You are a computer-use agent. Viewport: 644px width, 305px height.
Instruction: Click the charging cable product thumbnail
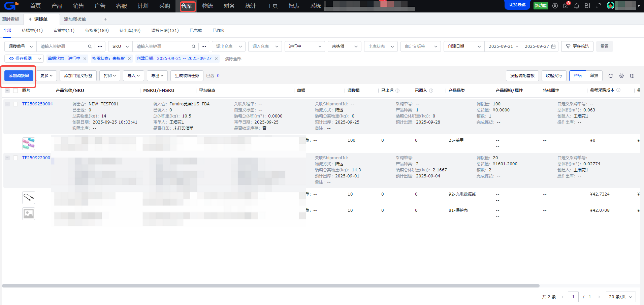point(29,198)
